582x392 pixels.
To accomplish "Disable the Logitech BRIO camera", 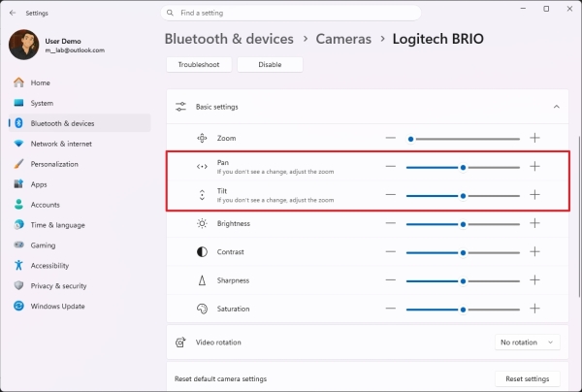I will pos(270,65).
